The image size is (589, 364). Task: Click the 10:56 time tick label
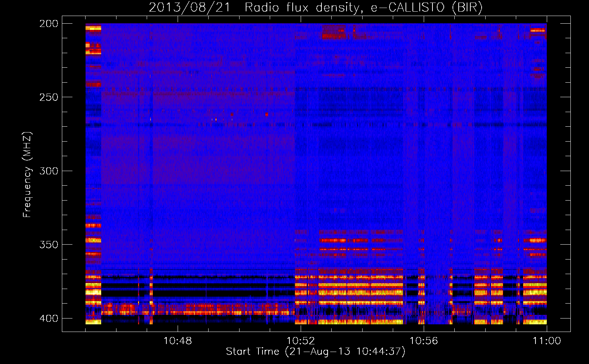click(x=424, y=341)
